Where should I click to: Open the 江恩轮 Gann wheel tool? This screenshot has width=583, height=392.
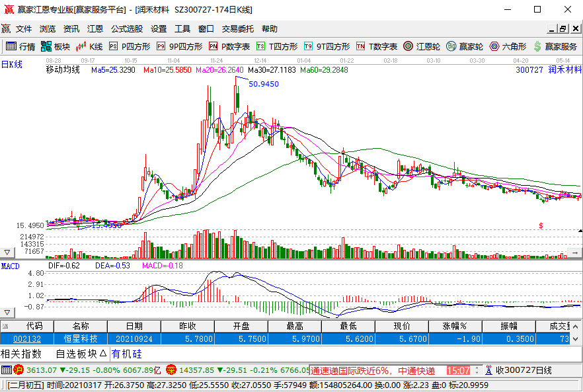(422, 46)
